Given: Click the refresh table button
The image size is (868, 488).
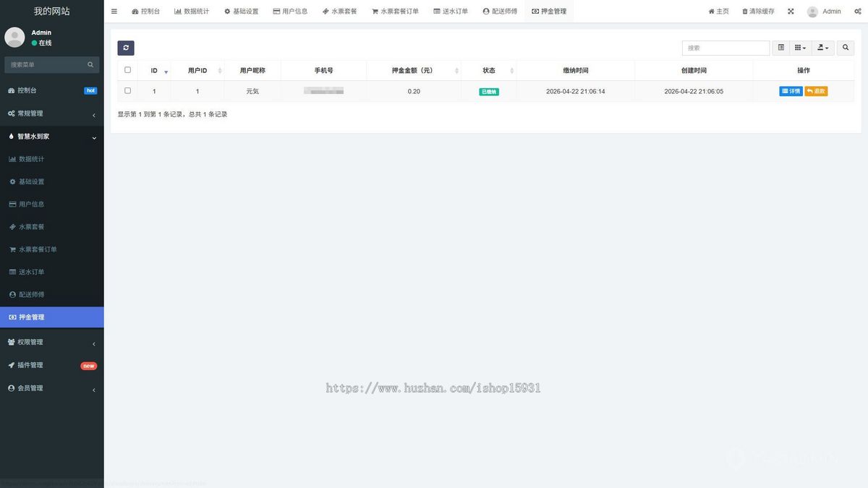Looking at the screenshot, I should [x=126, y=48].
